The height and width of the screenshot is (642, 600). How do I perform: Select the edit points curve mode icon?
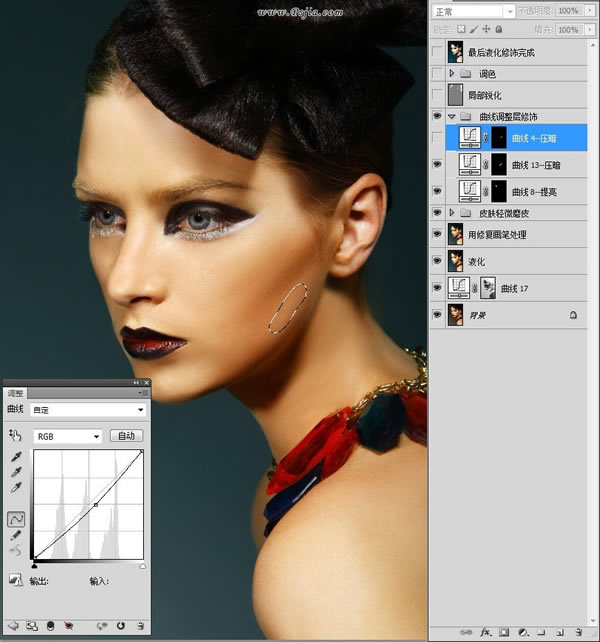16,520
